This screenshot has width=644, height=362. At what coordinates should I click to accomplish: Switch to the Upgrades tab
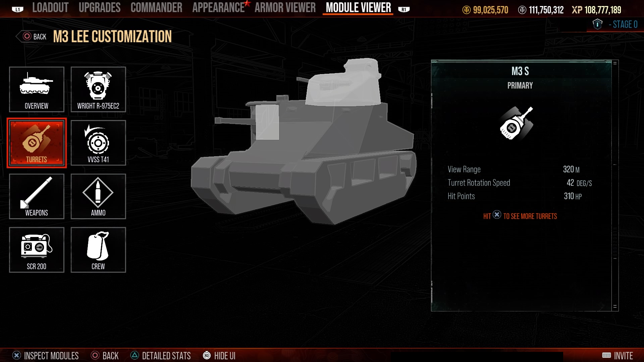pyautogui.click(x=100, y=7)
